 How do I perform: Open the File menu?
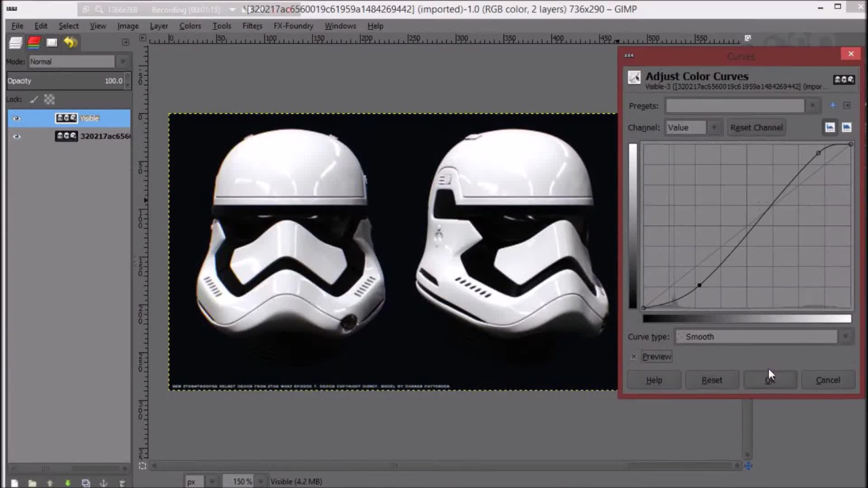click(x=17, y=26)
